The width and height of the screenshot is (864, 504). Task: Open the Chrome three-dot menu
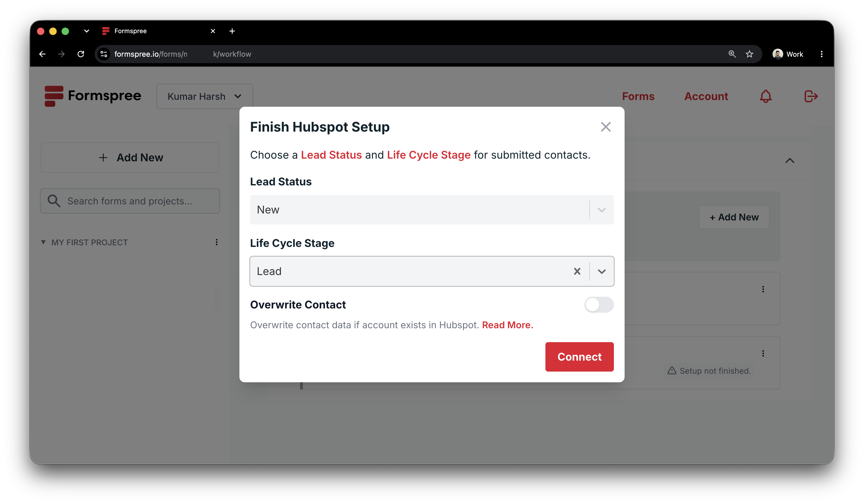click(821, 54)
